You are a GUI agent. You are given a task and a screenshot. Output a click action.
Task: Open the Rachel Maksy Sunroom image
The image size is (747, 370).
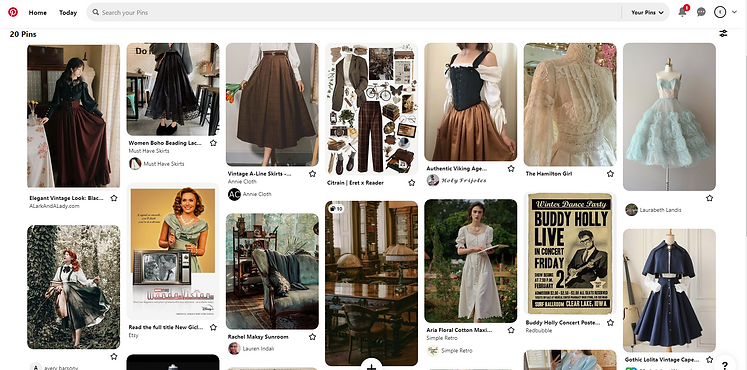tap(272, 271)
